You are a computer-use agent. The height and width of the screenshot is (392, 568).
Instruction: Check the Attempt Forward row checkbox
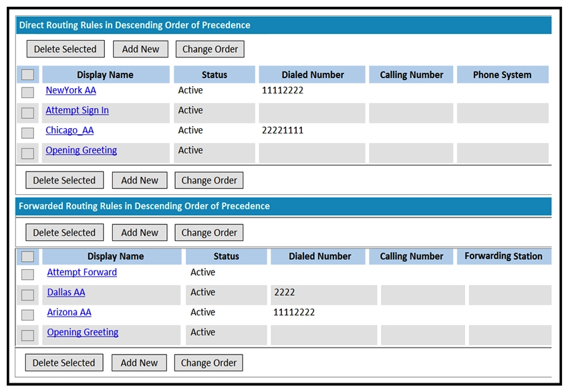(27, 274)
